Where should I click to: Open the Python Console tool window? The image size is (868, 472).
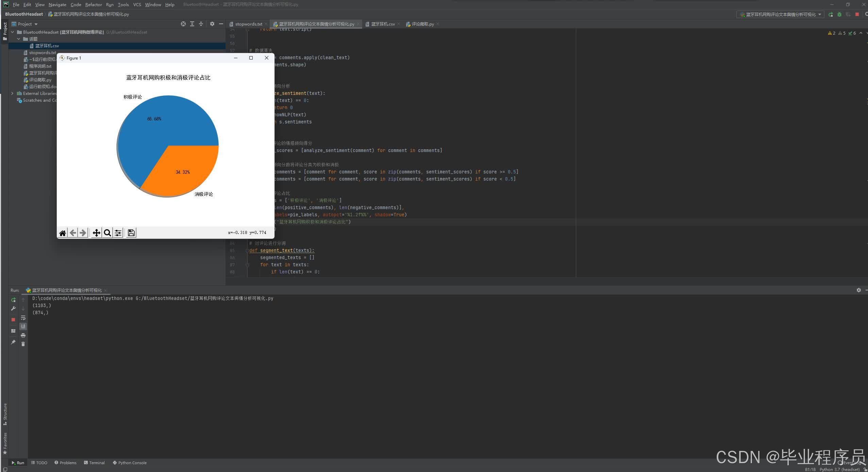point(130,463)
